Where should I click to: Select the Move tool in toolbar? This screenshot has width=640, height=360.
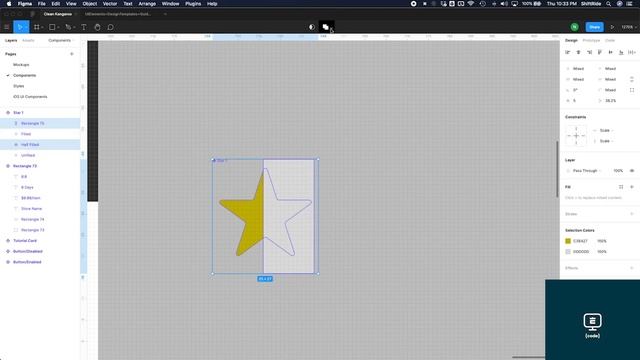tap(19, 27)
